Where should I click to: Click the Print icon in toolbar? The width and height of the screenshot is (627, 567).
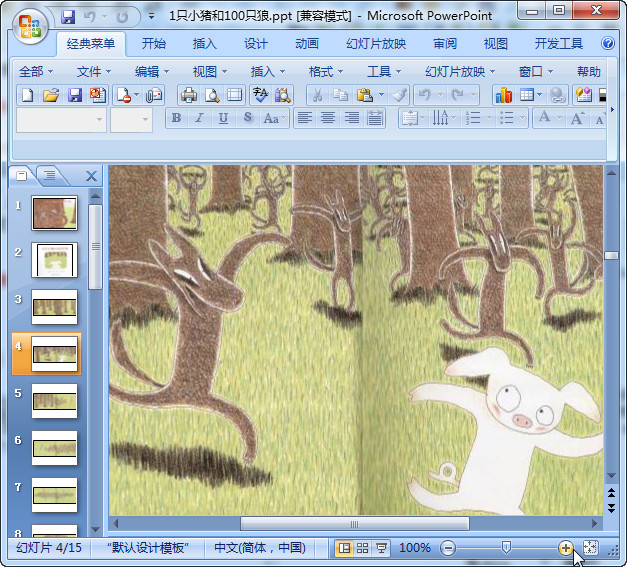[x=188, y=95]
